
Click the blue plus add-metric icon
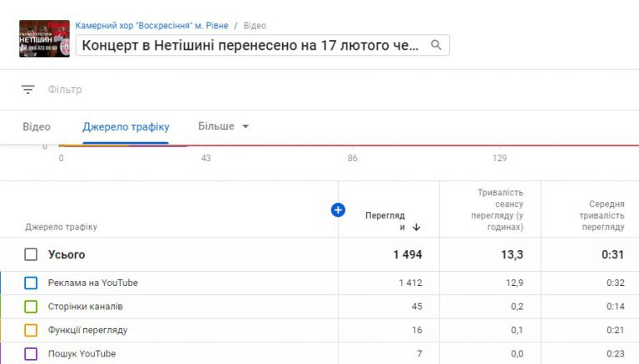pyautogui.click(x=338, y=210)
